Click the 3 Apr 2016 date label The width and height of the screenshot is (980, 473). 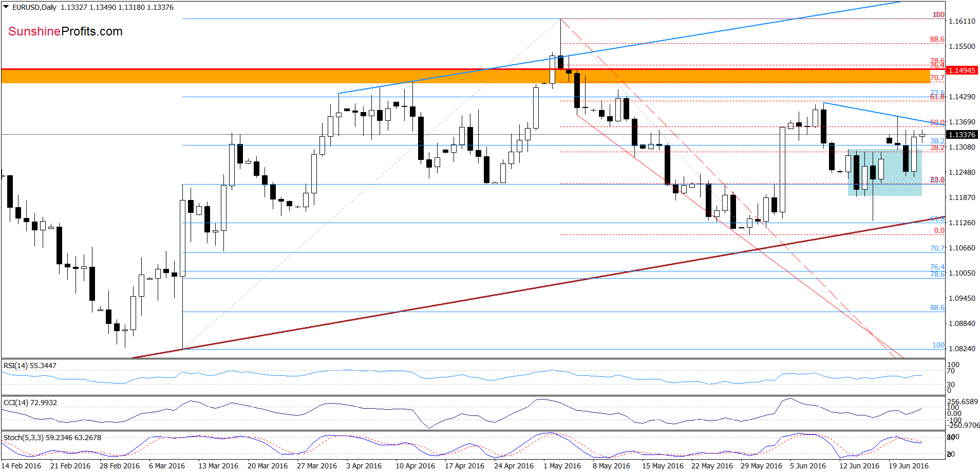click(x=364, y=466)
